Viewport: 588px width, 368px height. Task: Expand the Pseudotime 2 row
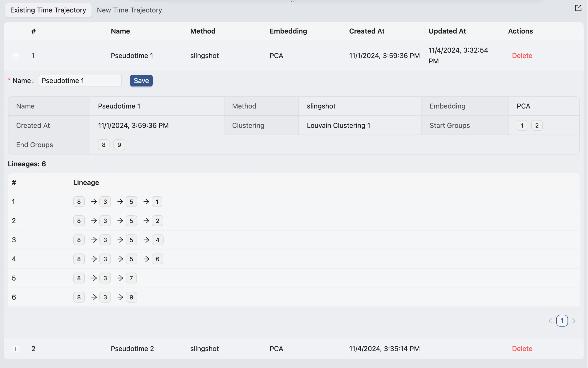(x=16, y=349)
